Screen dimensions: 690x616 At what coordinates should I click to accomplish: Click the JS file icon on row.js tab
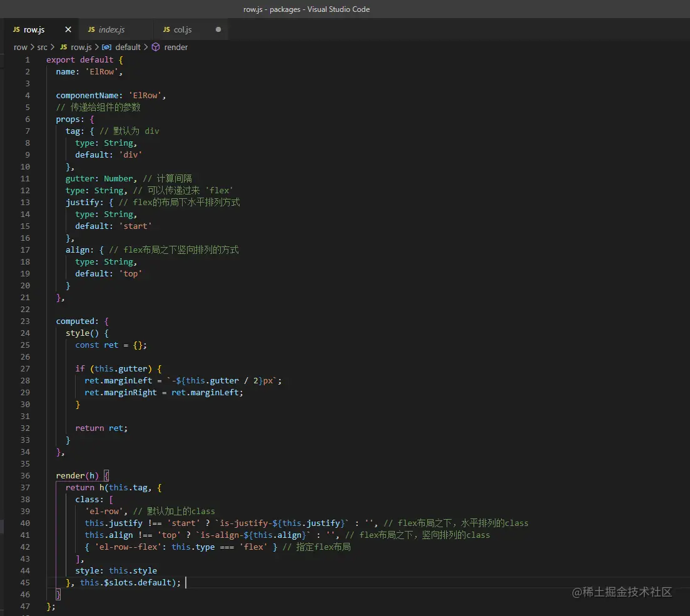coord(16,29)
